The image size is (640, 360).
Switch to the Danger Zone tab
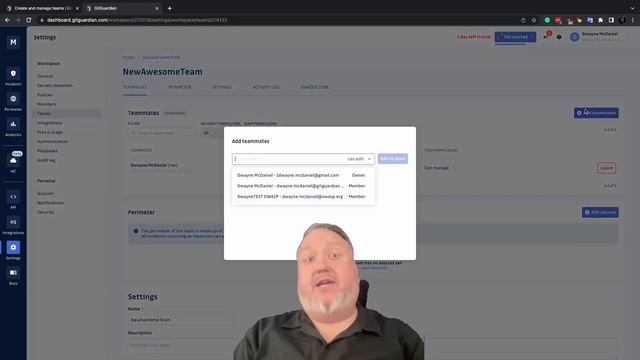(x=314, y=87)
